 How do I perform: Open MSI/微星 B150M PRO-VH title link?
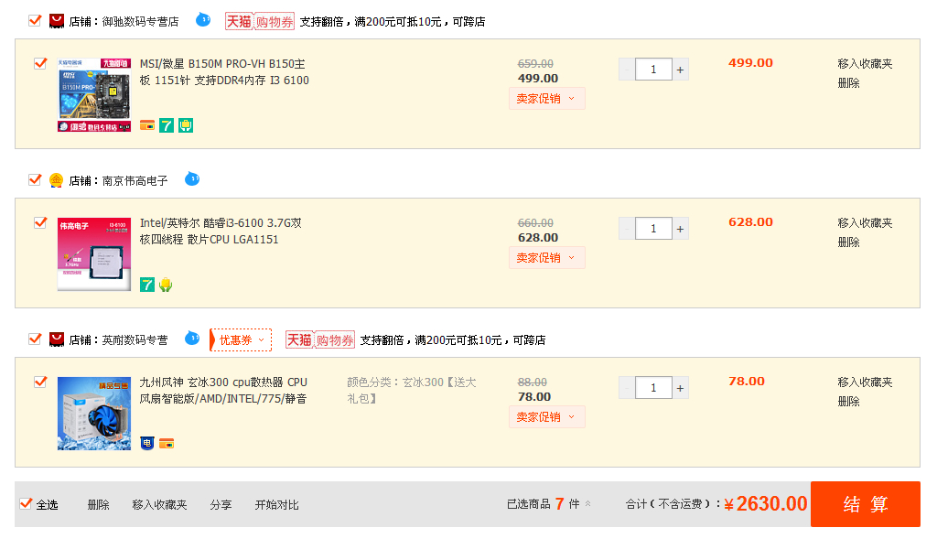pos(224,71)
